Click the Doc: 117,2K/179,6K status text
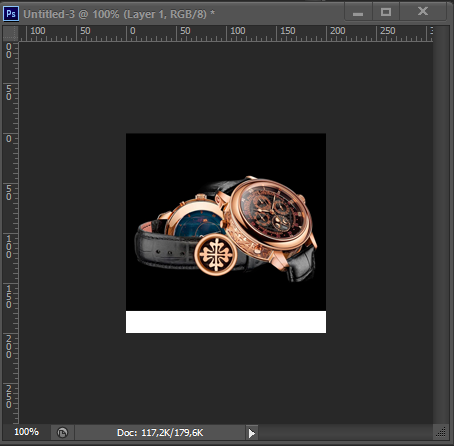The height and width of the screenshot is (446, 454). coord(160,433)
